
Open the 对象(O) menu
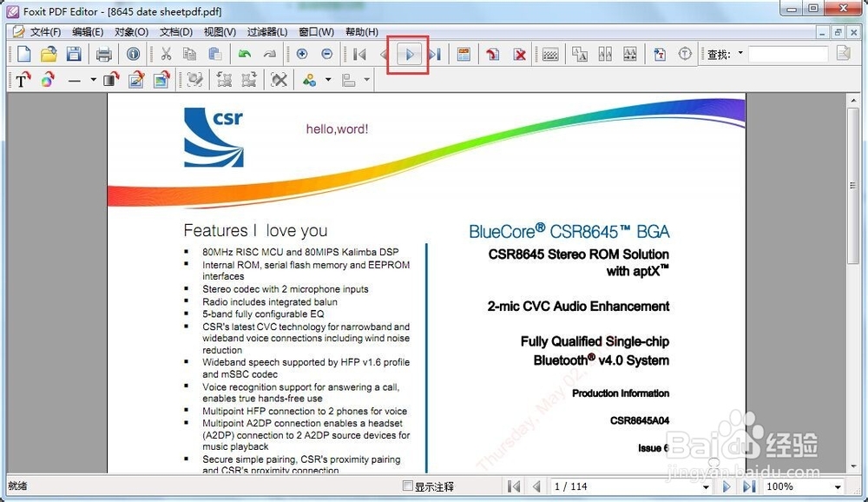[x=131, y=32]
